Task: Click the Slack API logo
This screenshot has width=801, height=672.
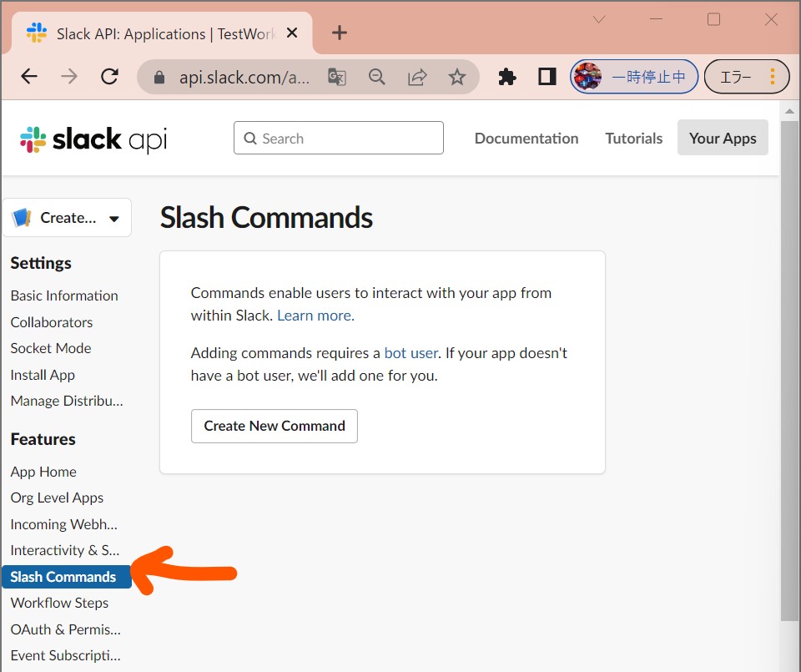Action: [93, 139]
